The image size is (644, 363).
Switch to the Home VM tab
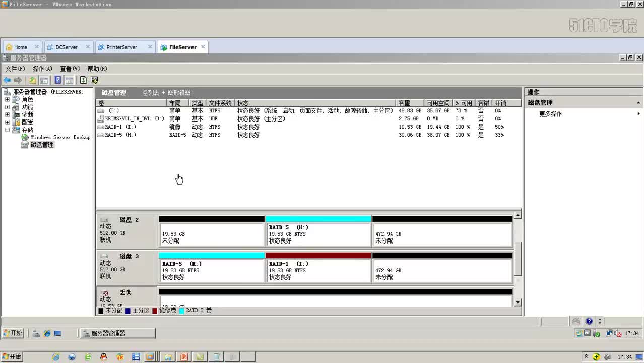click(x=21, y=47)
